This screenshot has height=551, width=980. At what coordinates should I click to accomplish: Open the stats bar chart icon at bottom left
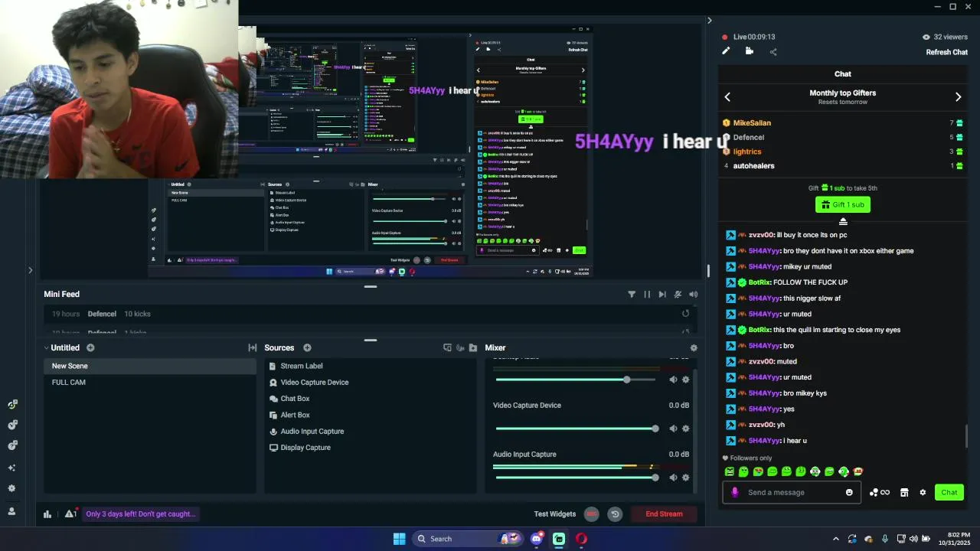(47, 514)
